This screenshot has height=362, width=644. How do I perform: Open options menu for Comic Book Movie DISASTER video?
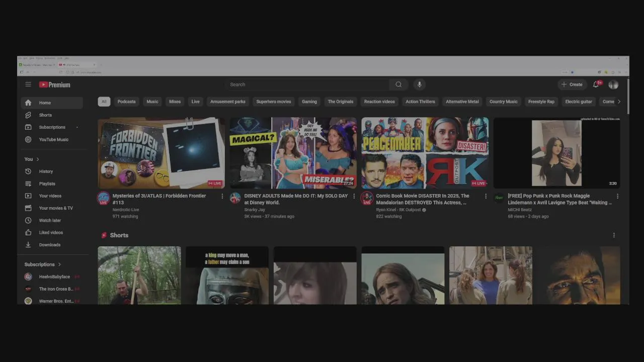(486, 196)
